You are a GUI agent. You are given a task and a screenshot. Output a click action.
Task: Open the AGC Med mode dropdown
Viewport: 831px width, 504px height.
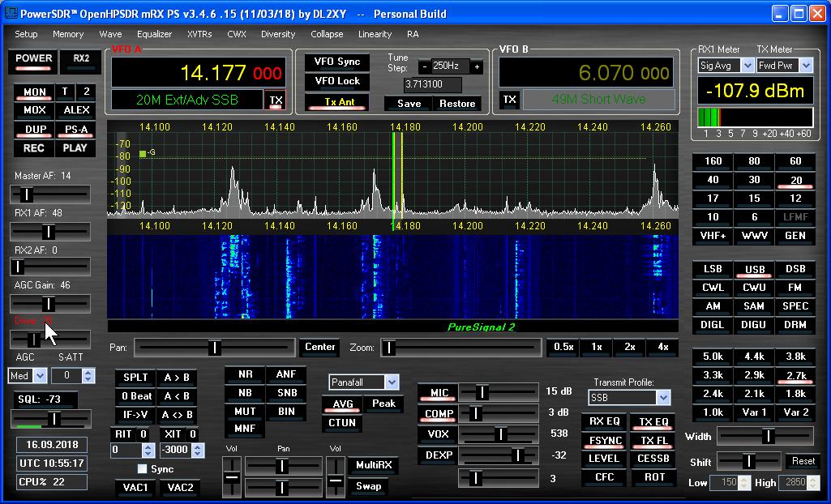click(41, 376)
